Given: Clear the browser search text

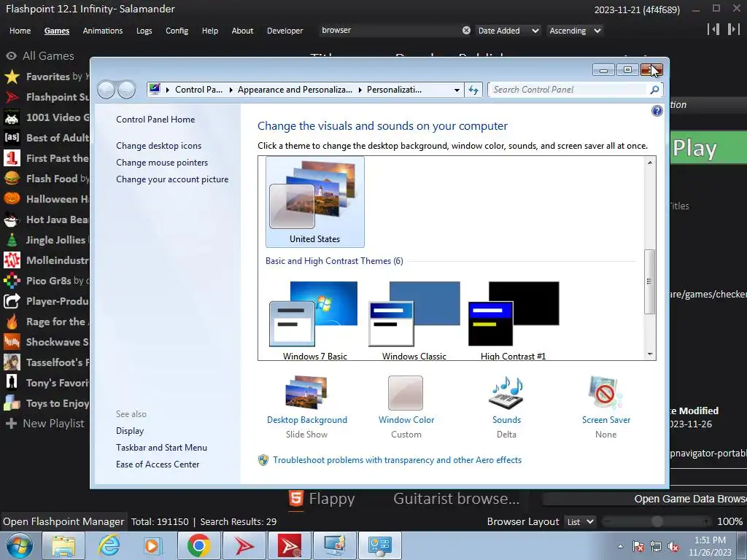Looking at the screenshot, I should (x=466, y=31).
